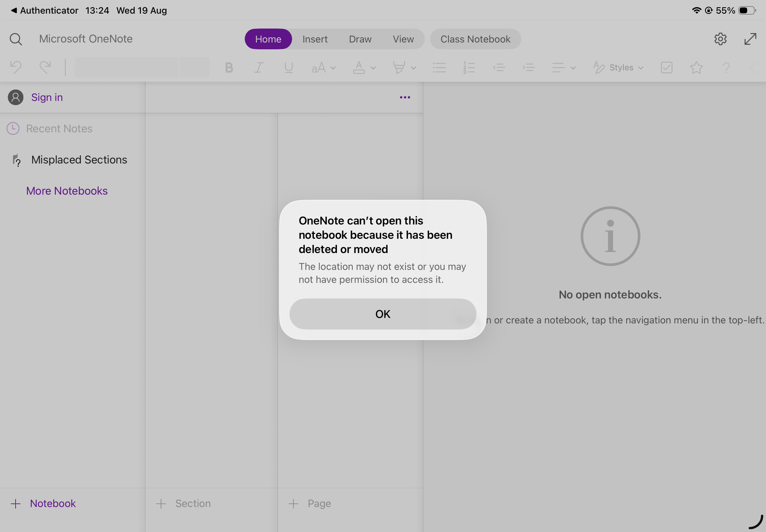Insert a To Do checkbox tag
This screenshot has width=766, height=532.
coord(666,68)
